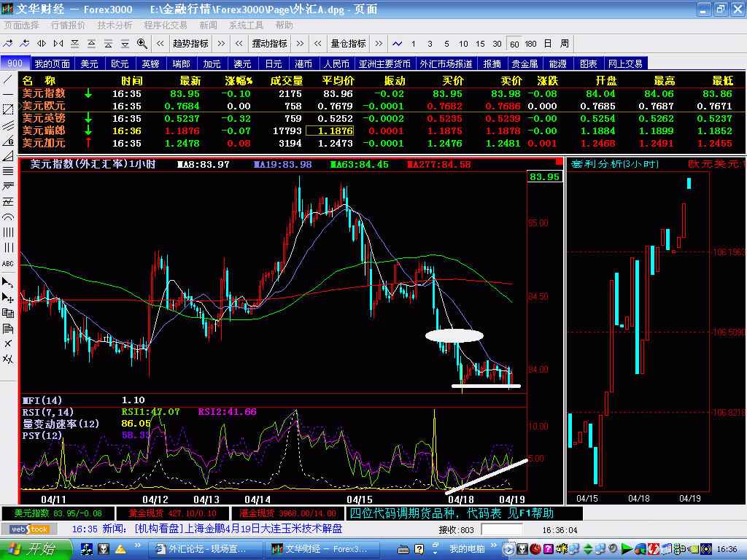This screenshot has width=747, height=560.
Task: Switch to the 外汇市场报道 tab
Action: 446,63
